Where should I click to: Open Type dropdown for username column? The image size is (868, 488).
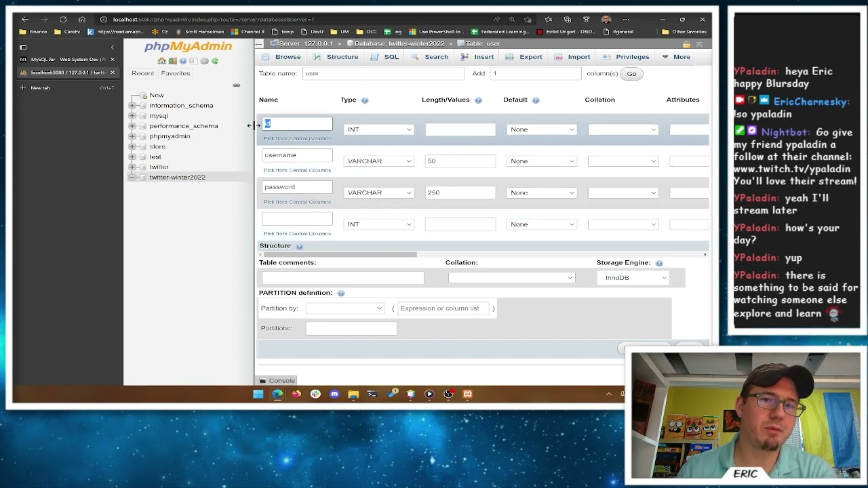pyautogui.click(x=378, y=161)
